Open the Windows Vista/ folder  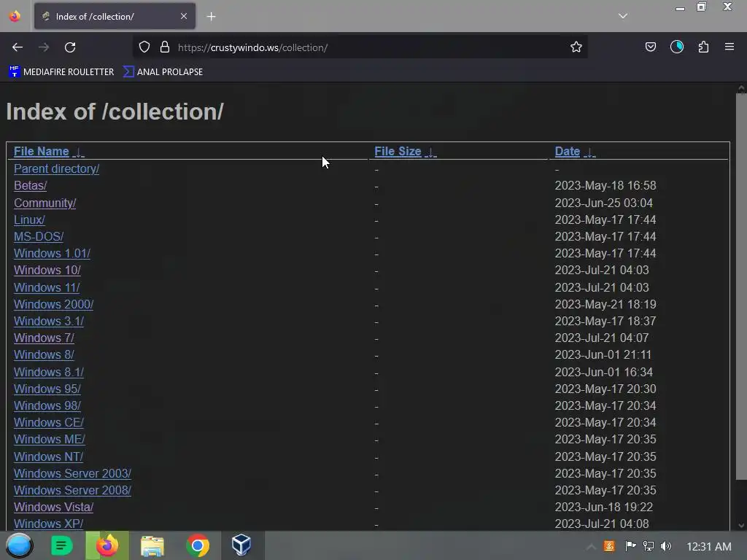pyautogui.click(x=53, y=507)
